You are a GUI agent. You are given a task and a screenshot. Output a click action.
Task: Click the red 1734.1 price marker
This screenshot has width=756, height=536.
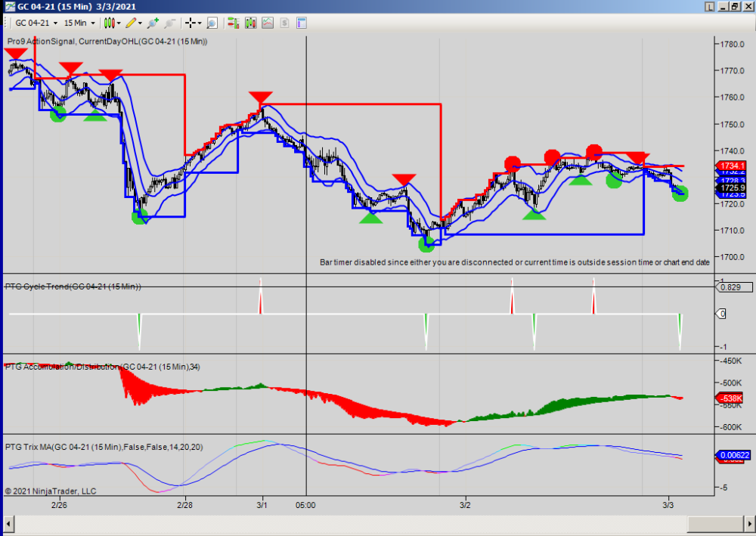[730, 166]
